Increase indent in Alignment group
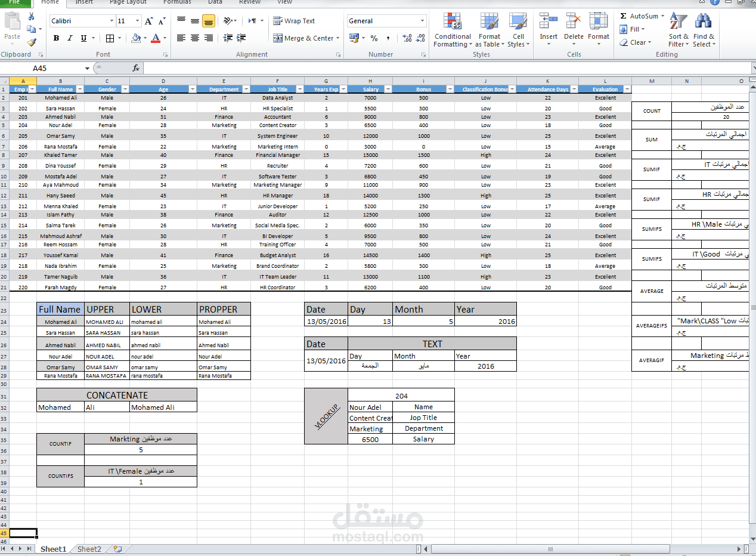Viewport: 756px width, 556px height. click(241, 38)
